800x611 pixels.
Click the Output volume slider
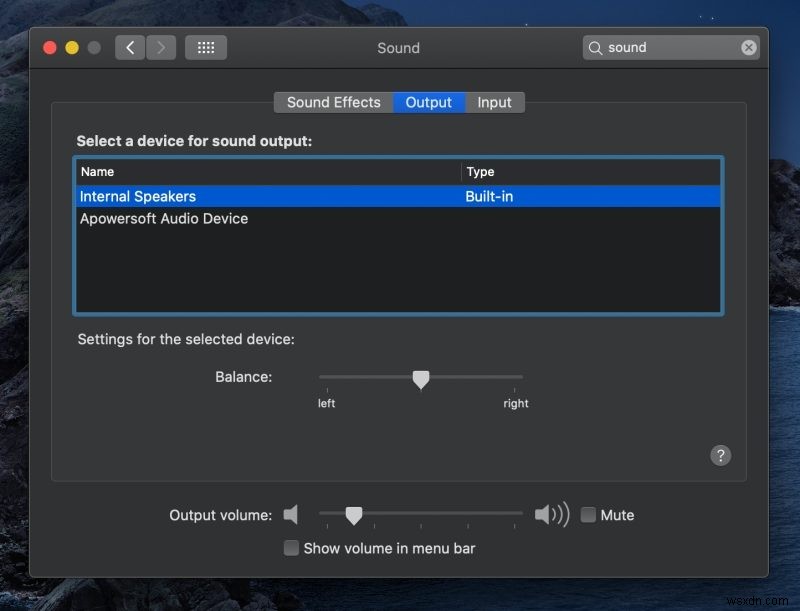(x=354, y=514)
